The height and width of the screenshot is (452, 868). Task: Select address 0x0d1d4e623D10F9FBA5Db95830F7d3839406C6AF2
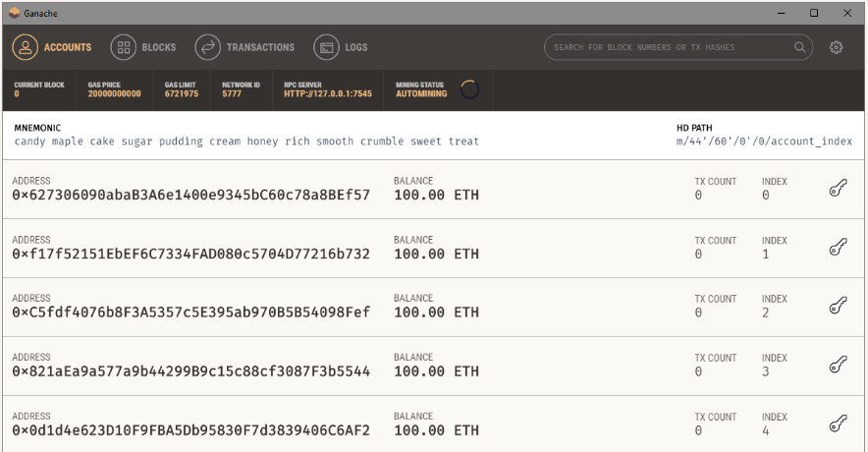tap(191, 430)
